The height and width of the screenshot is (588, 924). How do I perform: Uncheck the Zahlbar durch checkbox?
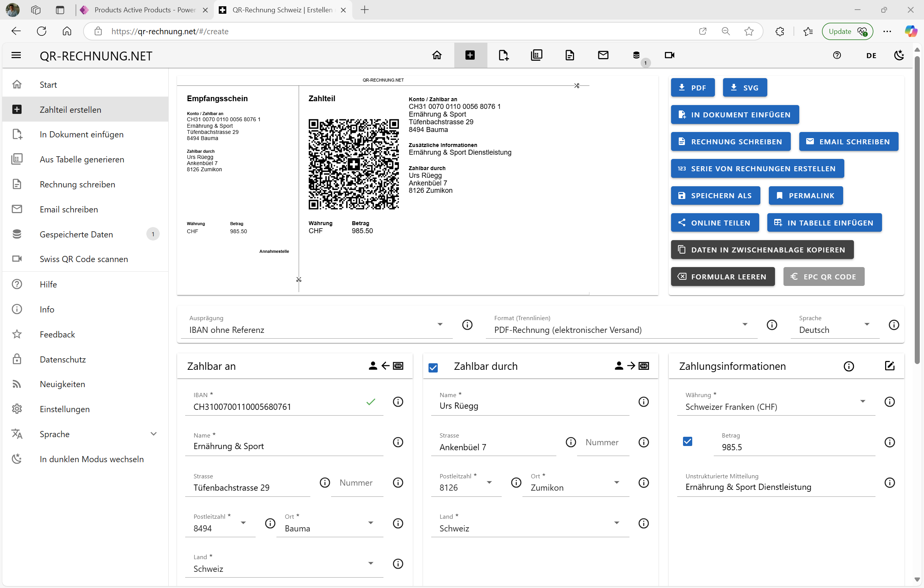pyautogui.click(x=433, y=368)
